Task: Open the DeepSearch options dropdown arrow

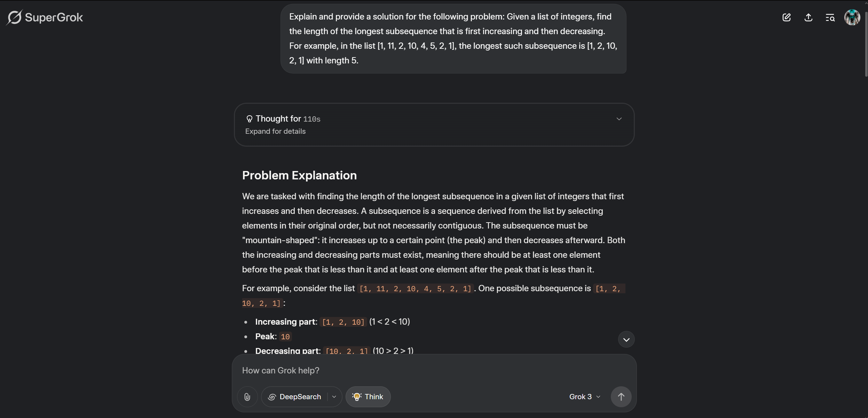Action: [334, 397]
